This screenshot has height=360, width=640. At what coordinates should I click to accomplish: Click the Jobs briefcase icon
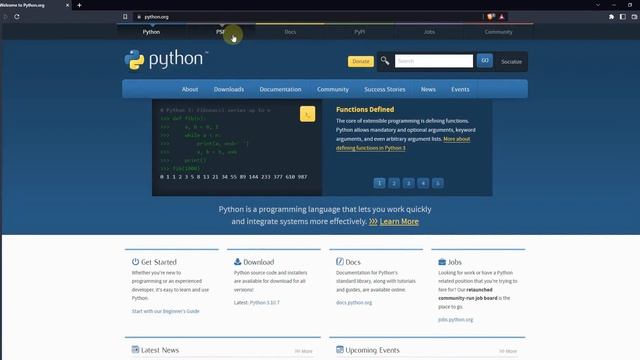click(442, 262)
